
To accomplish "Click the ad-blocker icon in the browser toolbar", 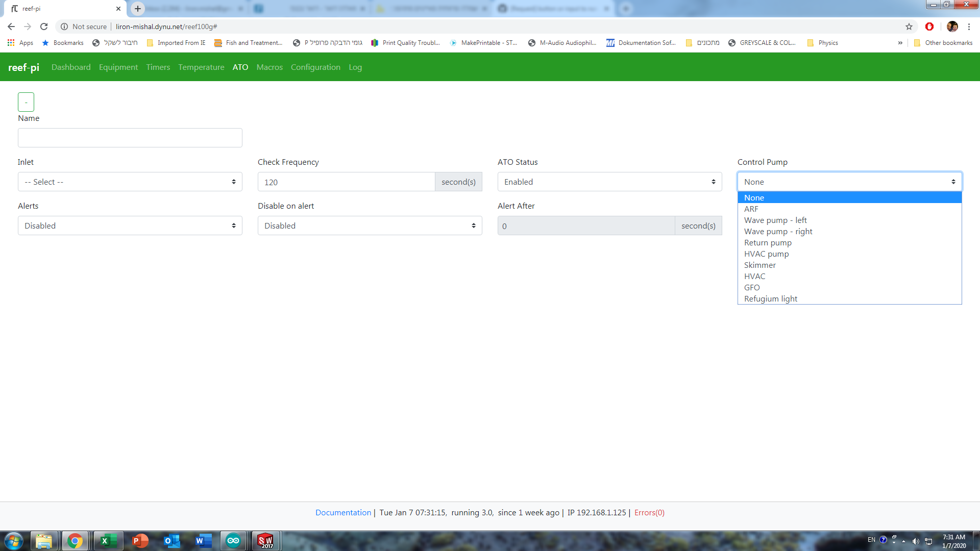I will pos(930,27).
